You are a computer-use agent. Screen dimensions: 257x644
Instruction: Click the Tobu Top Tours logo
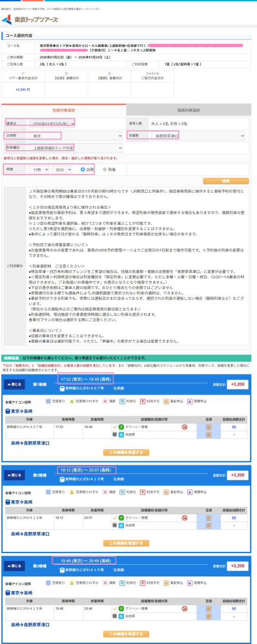click(x=30, y=19)
